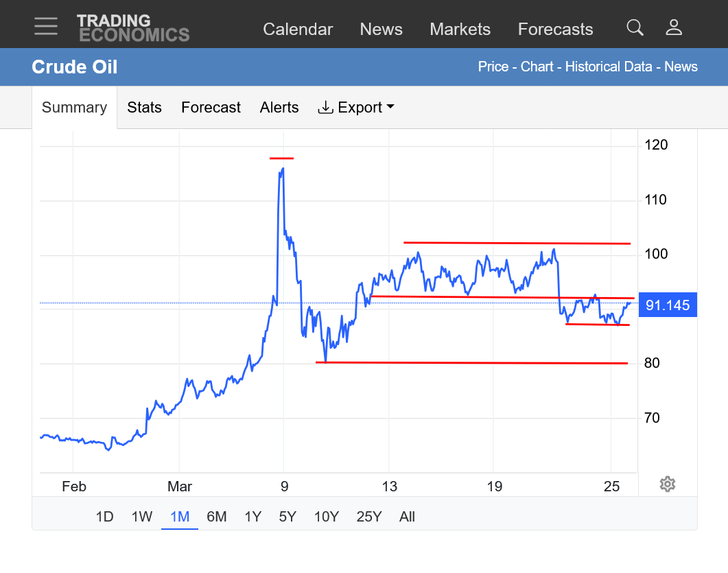728x573 pixels.
Task: Click the News navigation link
Action: (381, 30)
